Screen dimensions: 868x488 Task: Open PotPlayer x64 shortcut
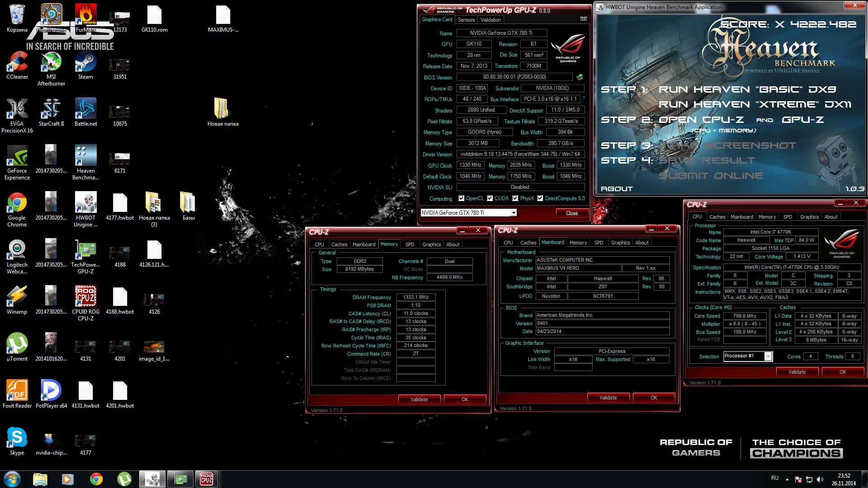coord(51,394)
